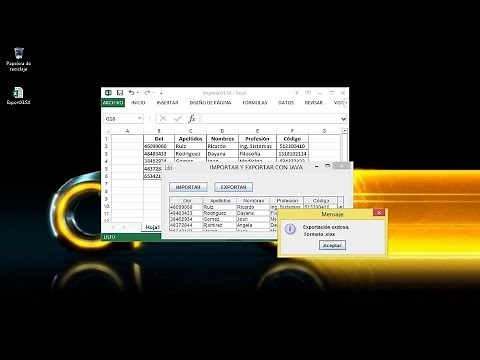Screen dimensions: 480x360
Task: Click 'Nombres' column header in Java table
Action: 253,201
